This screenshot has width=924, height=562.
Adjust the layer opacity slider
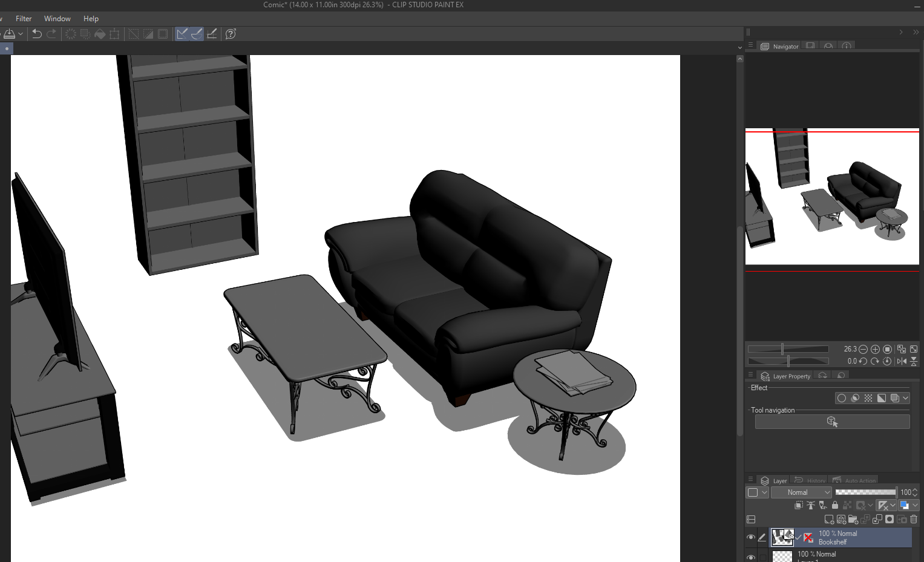pyautogui.click(x=866, y=492)
